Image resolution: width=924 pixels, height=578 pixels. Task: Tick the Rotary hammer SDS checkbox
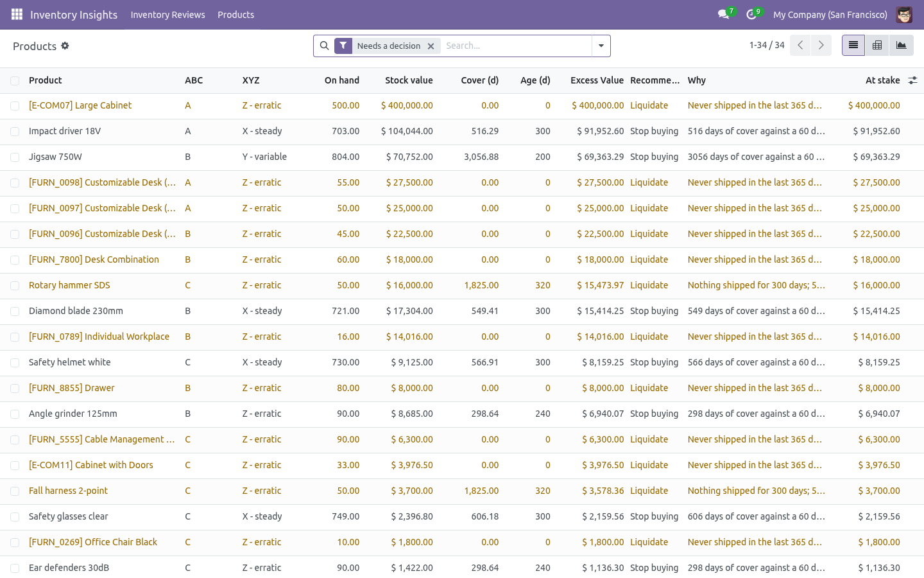point(15,286)
